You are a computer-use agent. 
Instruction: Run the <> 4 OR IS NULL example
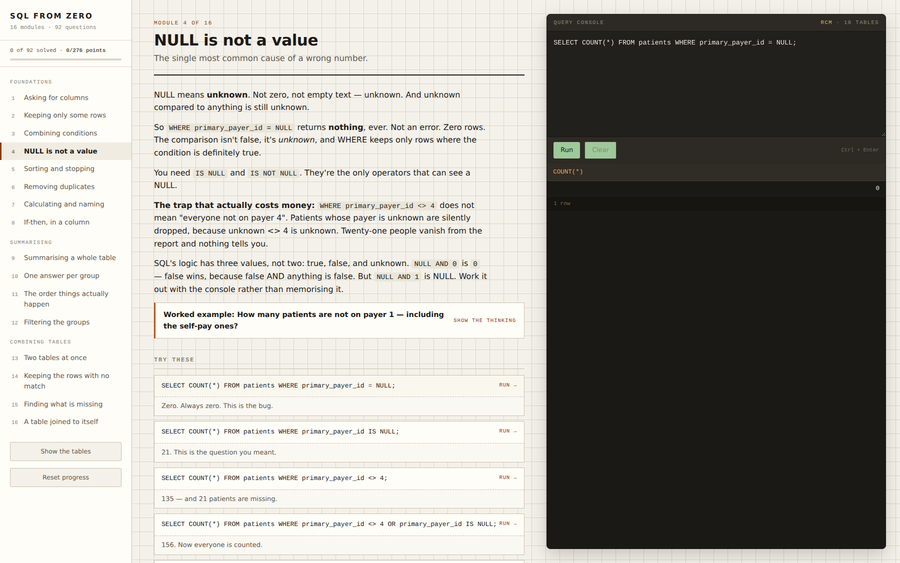(x=507, y=523)
